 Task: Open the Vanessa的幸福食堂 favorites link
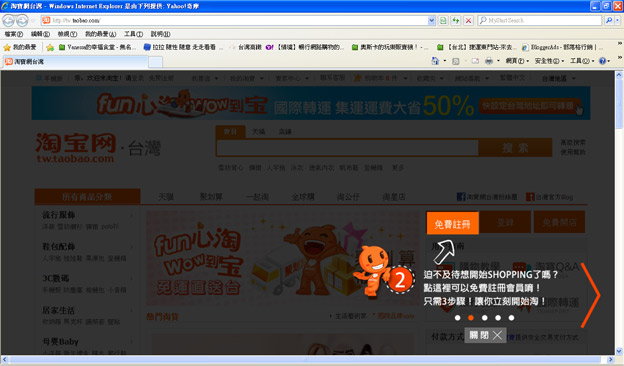(97, 47)
